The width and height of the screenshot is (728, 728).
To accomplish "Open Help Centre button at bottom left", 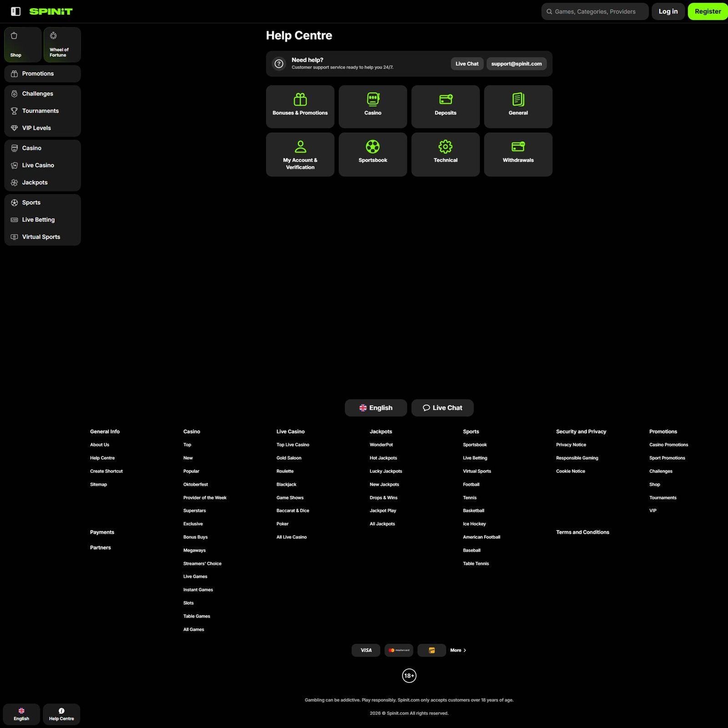I will pos(61,714).
